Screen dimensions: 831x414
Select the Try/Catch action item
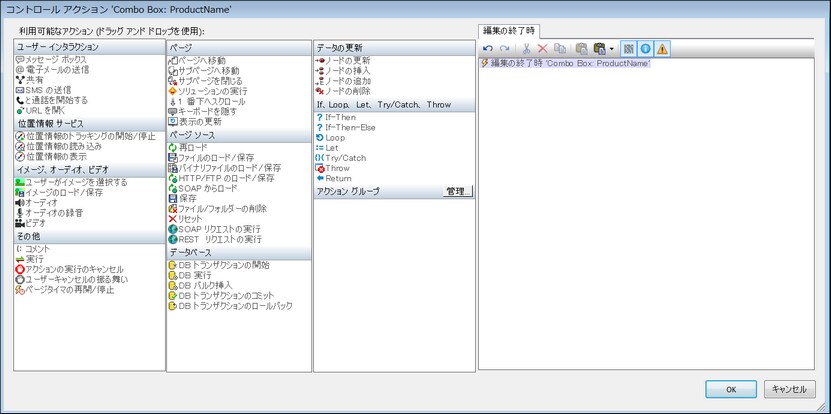click(x=345, y=157)
